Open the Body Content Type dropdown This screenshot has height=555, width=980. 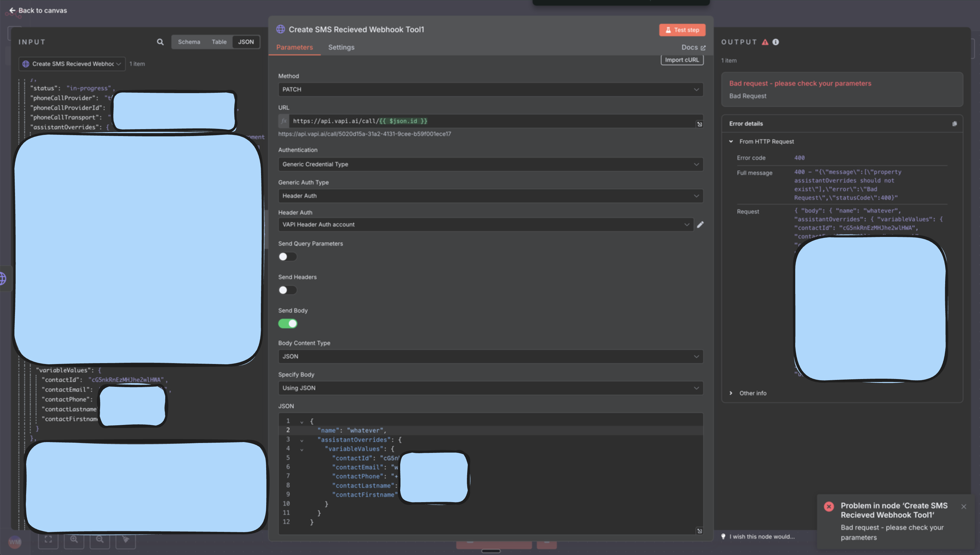(x=490, y=356)
